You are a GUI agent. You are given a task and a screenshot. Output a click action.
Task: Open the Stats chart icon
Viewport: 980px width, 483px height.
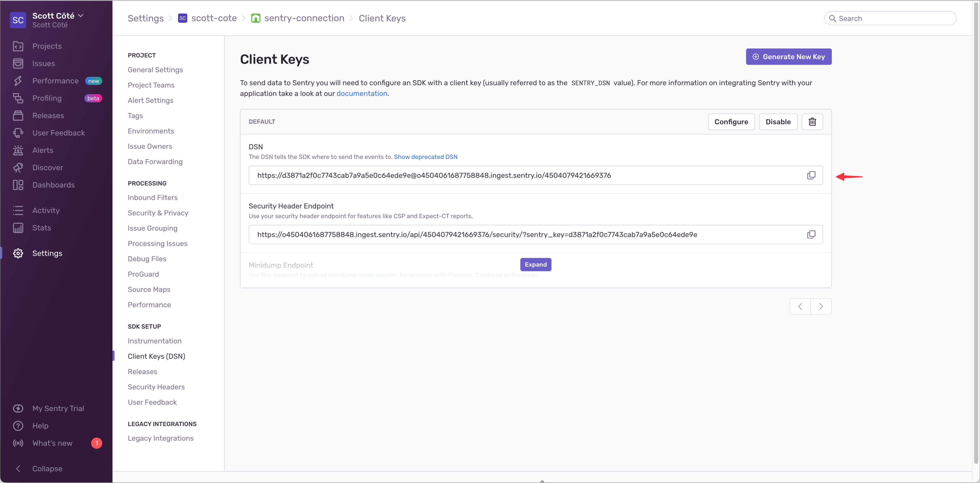[x=18, y=228]
